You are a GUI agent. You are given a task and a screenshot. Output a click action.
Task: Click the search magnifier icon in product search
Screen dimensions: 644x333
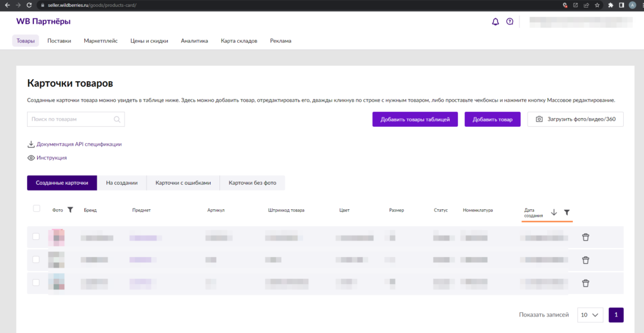click(x=117, y=119)
